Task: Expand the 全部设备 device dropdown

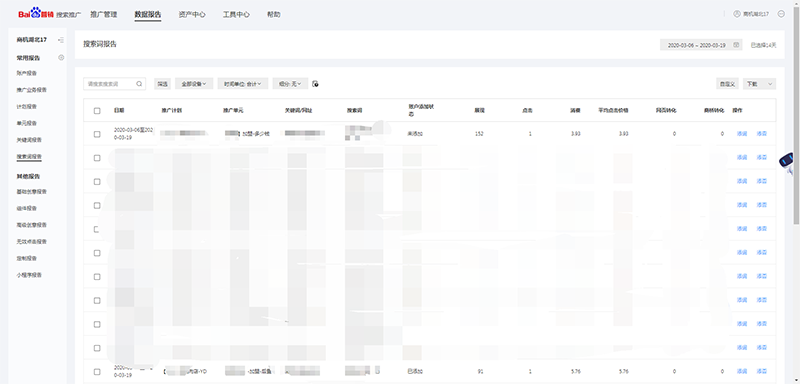Action: pyautogui.click(x=194, y=84)
